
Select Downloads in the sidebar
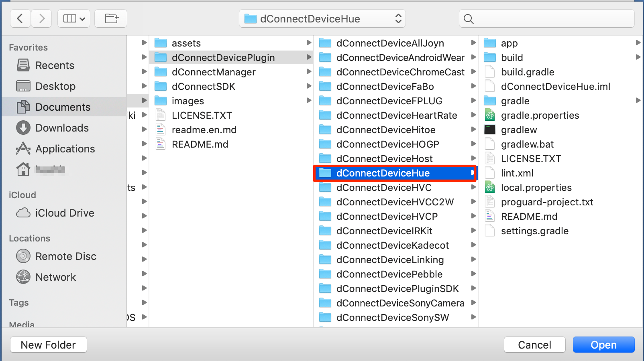click(x=62, y=128)
